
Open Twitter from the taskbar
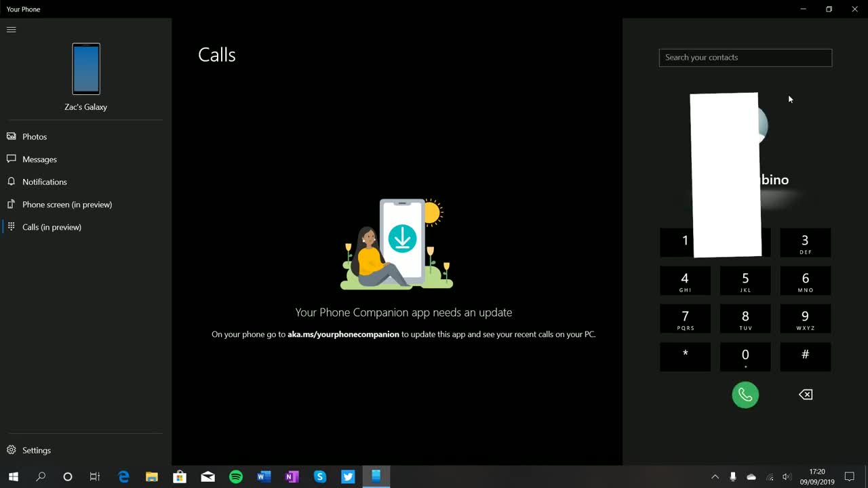point(348,476)
